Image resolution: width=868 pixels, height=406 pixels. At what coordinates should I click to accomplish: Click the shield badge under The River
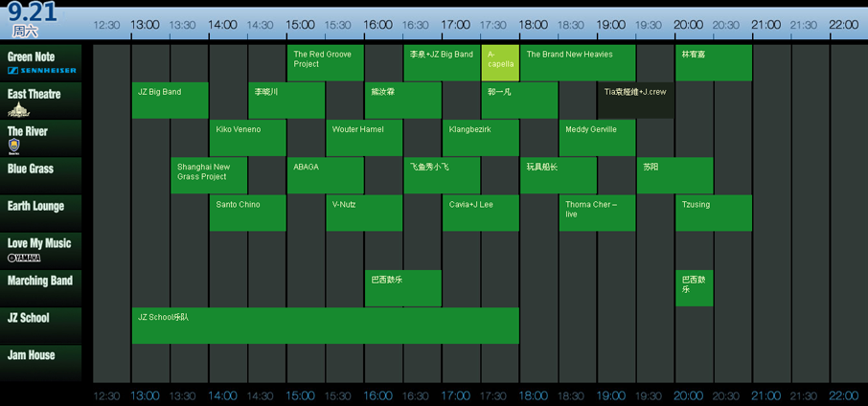point(14,146)
